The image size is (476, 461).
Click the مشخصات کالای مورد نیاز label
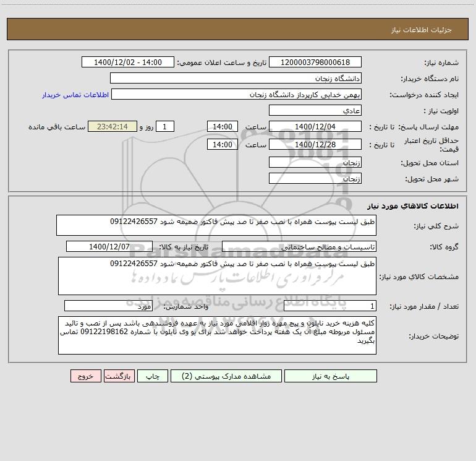tap(419, 277)
